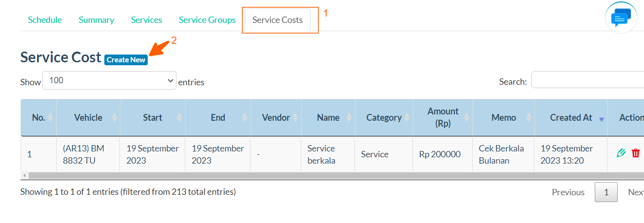Screen dimensions: 644x223
Task: Sort table by Category column
Action: click(384, 117)
